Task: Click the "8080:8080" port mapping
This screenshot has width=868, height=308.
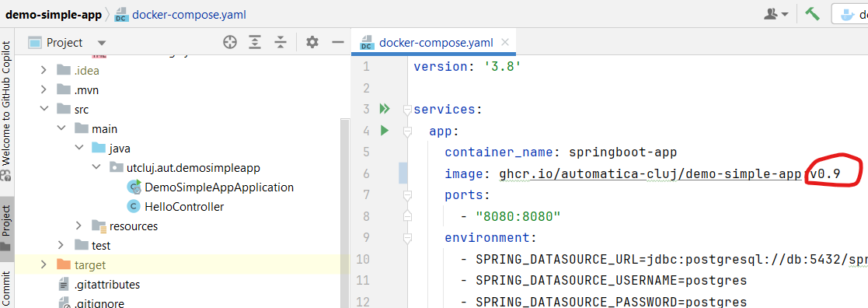Action: [518, 216]
